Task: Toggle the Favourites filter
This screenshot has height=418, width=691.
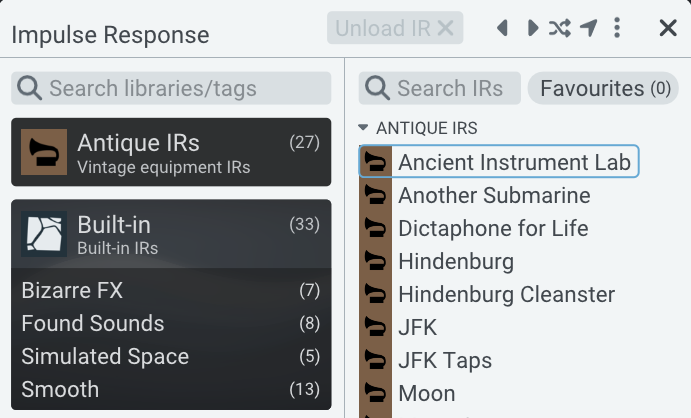Action: tap(603, 88)
